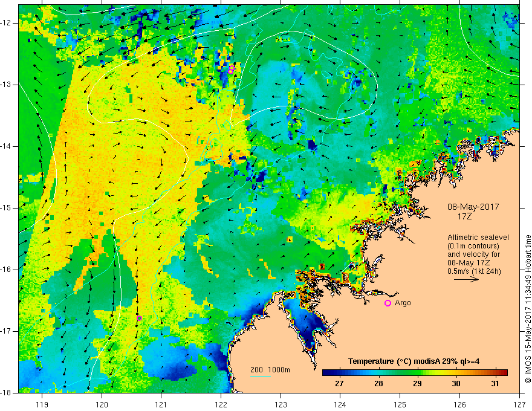The height and width of the screenshot is (411, 532).
Task: Click the latitude axis label -12
Action: [6, 23]
